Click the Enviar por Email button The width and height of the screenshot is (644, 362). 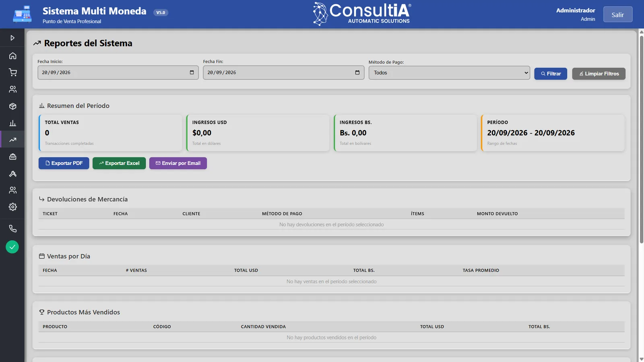[x=178, y=163]
